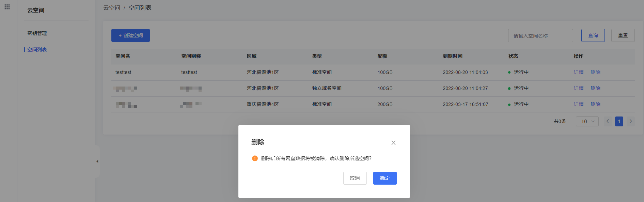
Task: Click the 创建空间 button
Action: coord(130,35)
